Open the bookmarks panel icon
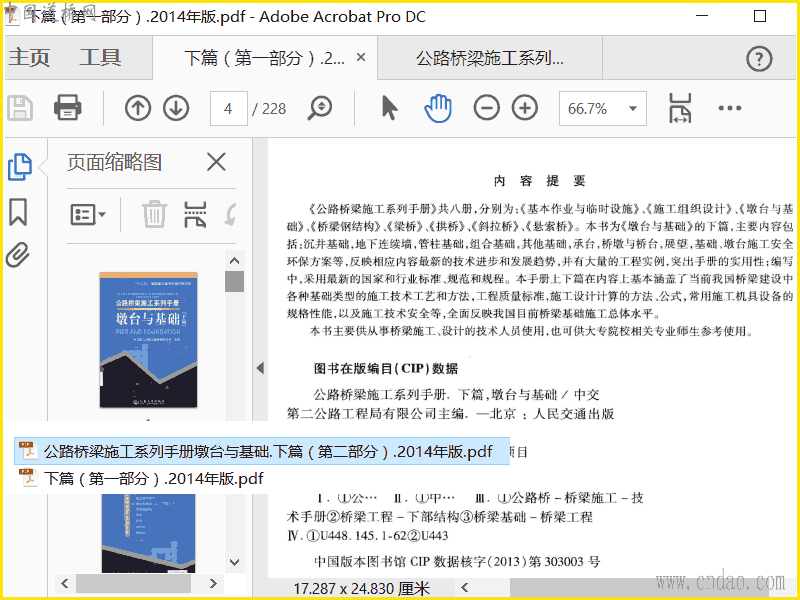 [x=18, y=212]
